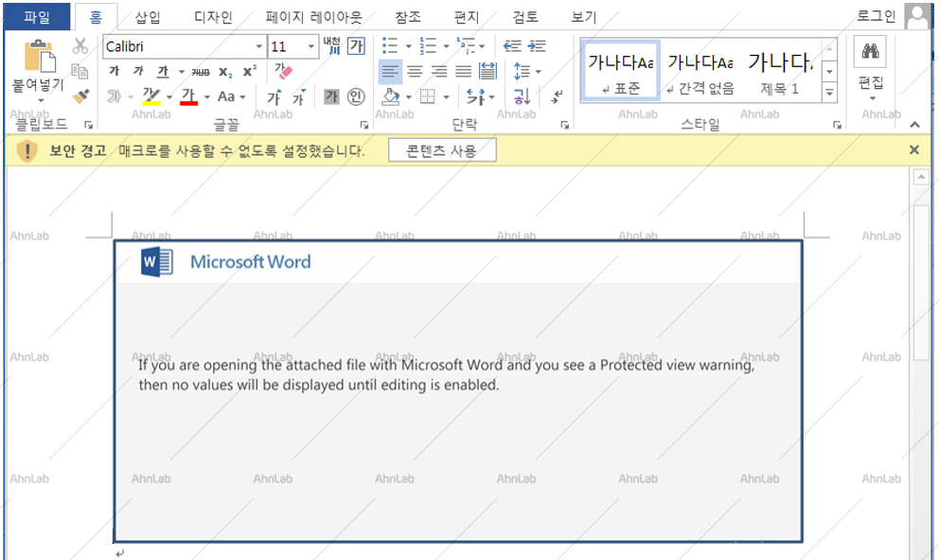Open the font size dropdown

tap(310, 46)
